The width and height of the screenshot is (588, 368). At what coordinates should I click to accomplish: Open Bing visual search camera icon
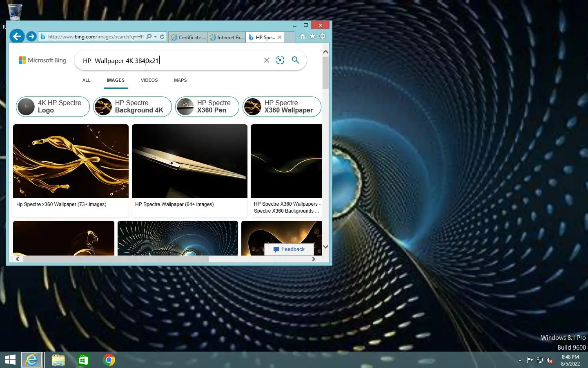coord(280,61)
